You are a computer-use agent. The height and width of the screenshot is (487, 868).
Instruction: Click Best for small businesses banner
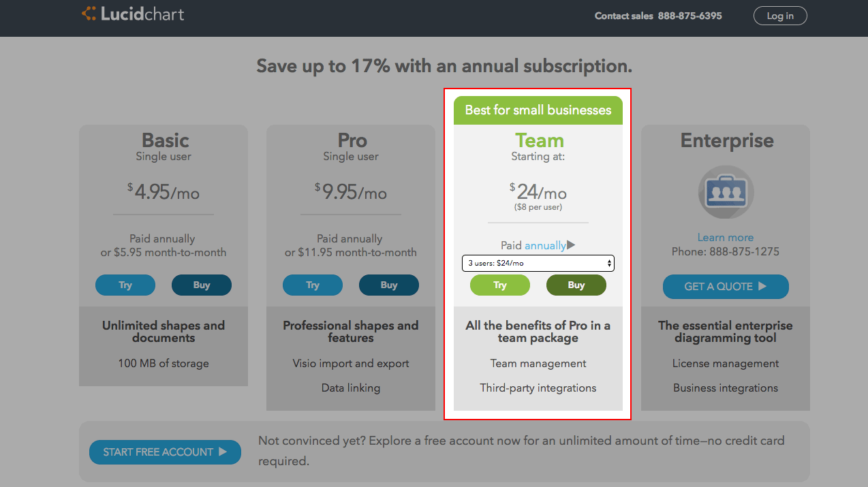click(x=538, y=110)
